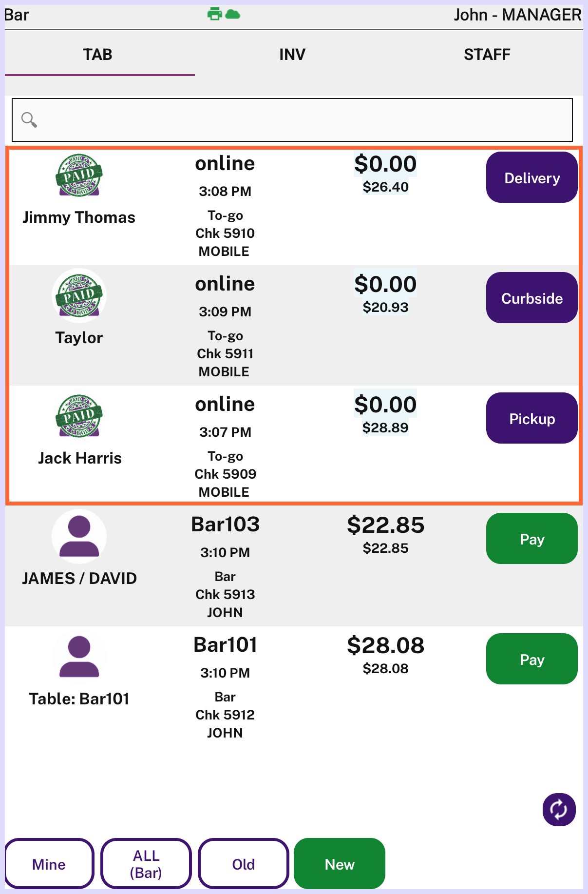Click the green cloud sync icon
The height and width of the screenshot is (894, 588).
tap(233, 15)
